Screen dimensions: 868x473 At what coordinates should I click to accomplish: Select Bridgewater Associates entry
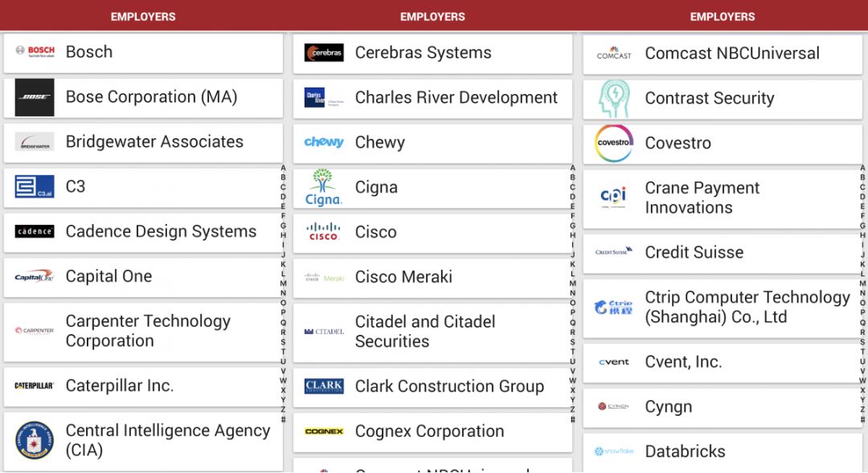(143, 142)
